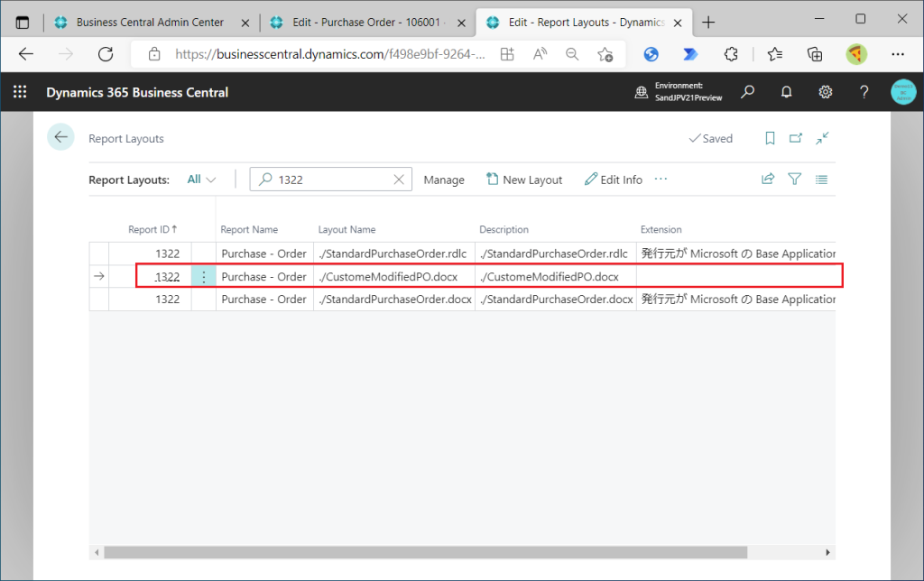This screenshot has width=924, height=581.
Task: Open browser collections icon
Action: coord(815,54)
